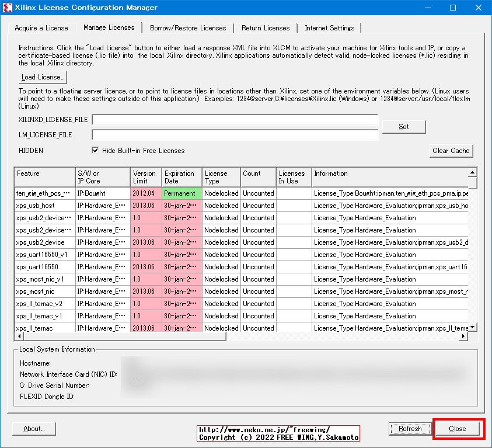Open the Return Licenses tab
The width and height of the screenshot is (492, 448).
click(266, 28)
